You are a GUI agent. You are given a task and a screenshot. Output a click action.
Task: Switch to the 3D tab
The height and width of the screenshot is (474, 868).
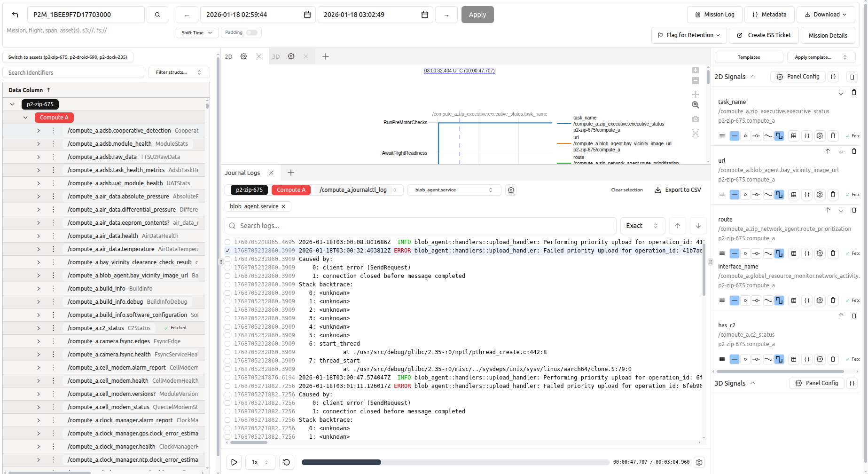coord(276,56)
